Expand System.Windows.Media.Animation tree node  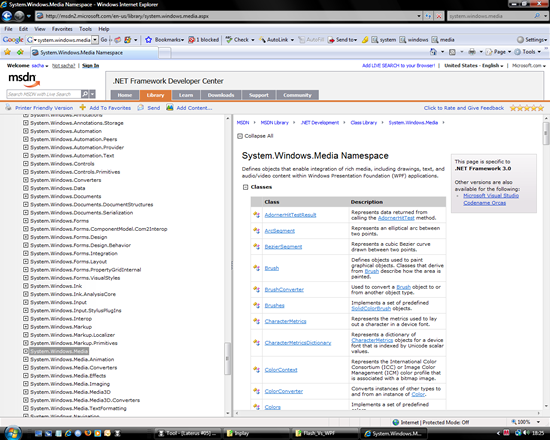(26, 359)
